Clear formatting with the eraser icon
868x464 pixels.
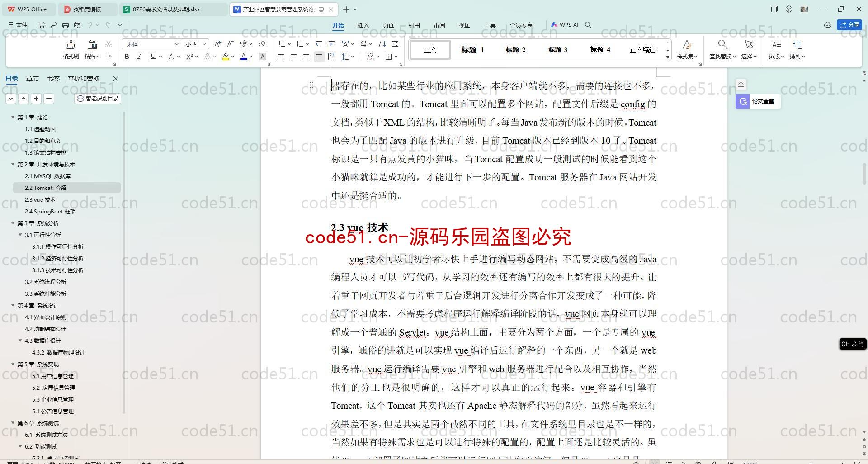262,44
